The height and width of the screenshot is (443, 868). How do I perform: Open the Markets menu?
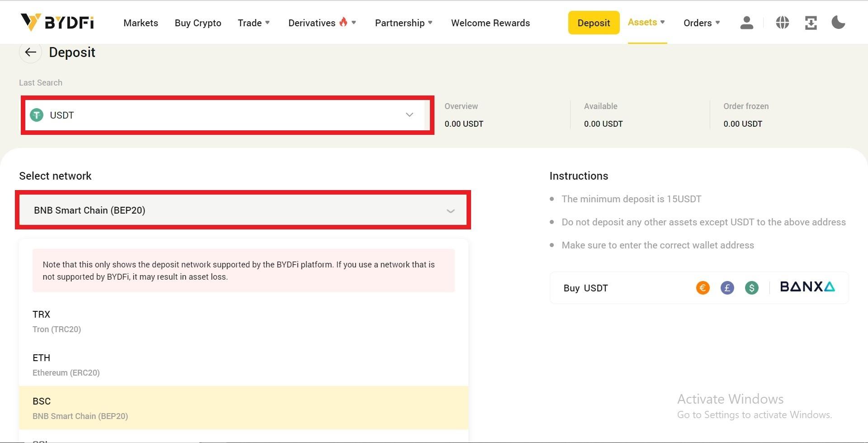(141, 23)
